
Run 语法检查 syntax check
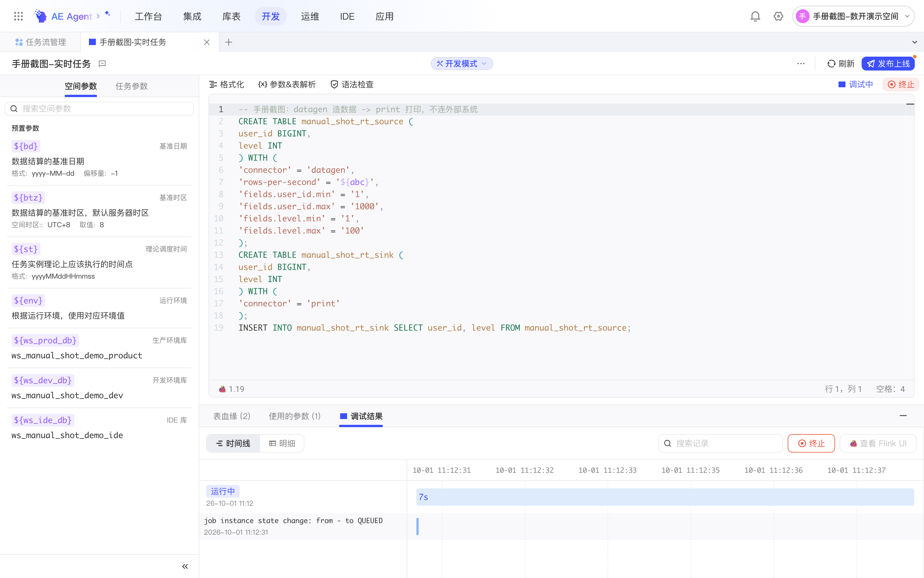point(352,84)
